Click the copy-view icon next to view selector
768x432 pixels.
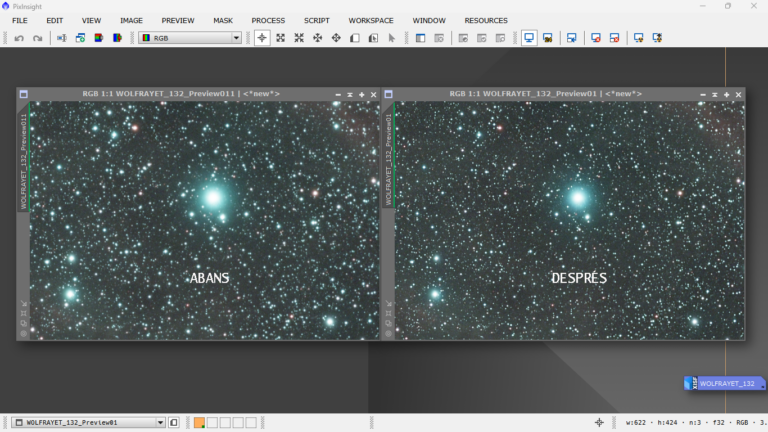point(174,422)
